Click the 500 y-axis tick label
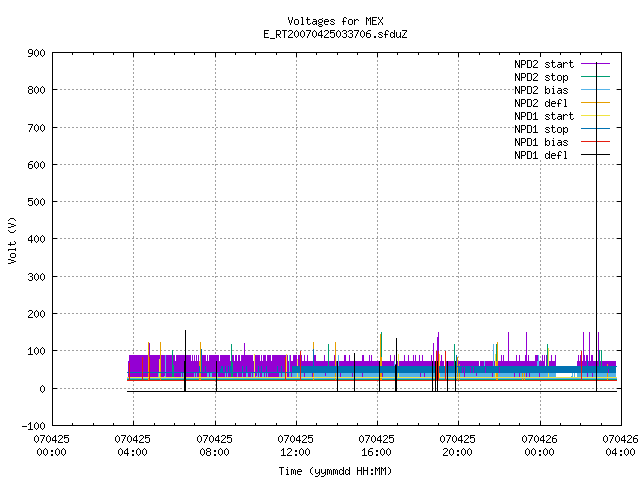Image resolution: width=640 pixels, height=480 pixels. click(x=36, y=202)
